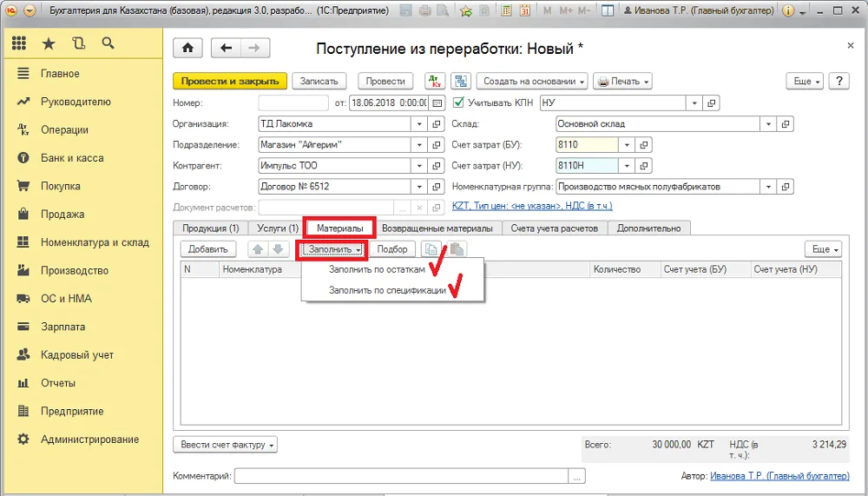Click Добавить button

point(208,249)
